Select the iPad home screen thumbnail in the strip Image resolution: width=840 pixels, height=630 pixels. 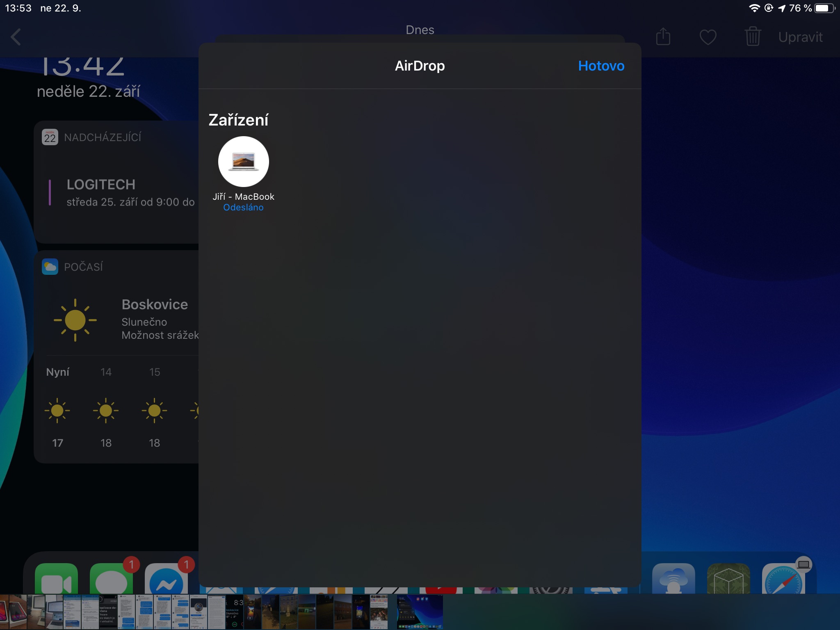(x=420, y=612)
